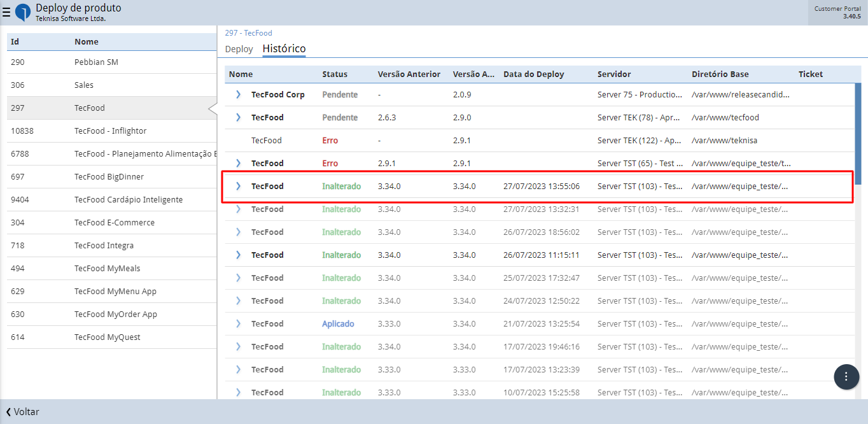Click the Ticket column header

pos(811,74)
